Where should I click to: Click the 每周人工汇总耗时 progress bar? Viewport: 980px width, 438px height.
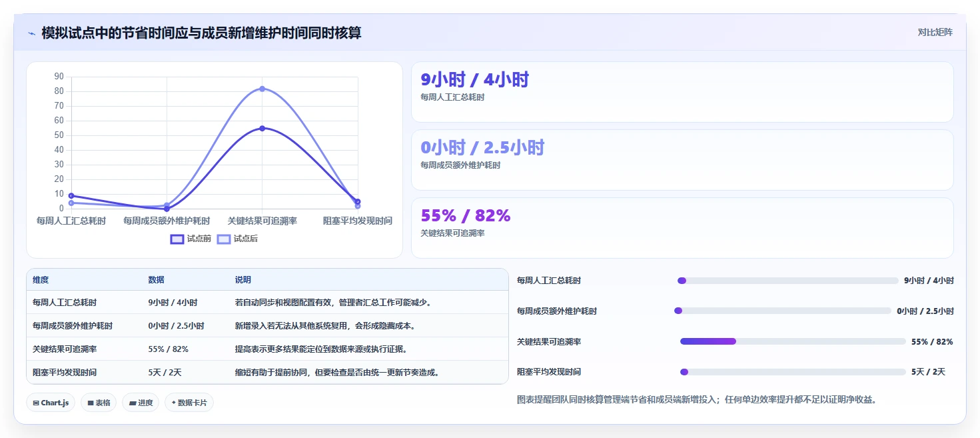[787, 281]
